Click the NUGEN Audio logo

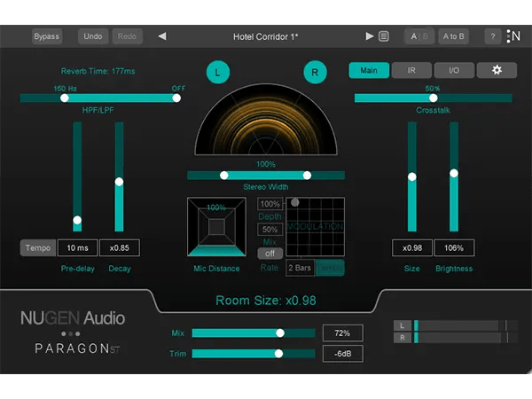pyautogui.click(x=73, y=318)
